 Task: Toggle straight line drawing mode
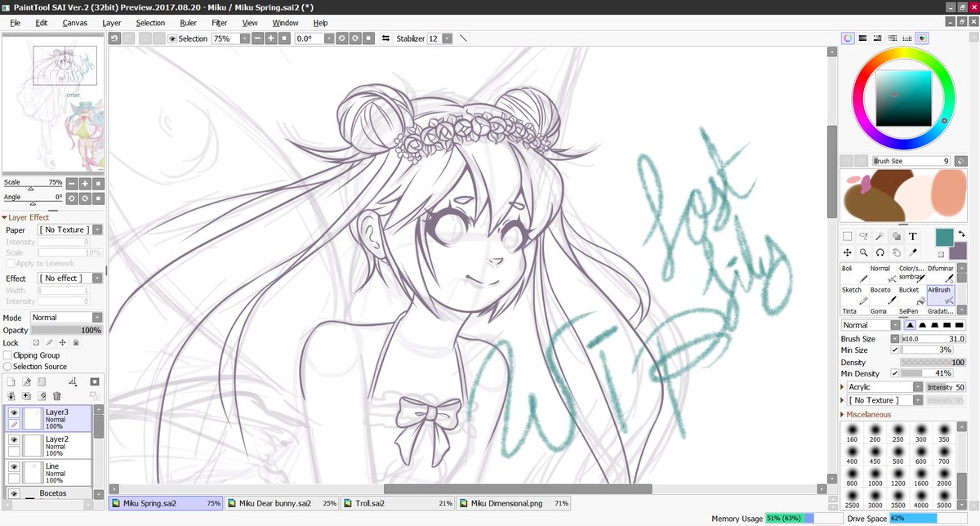coord(463,38)
